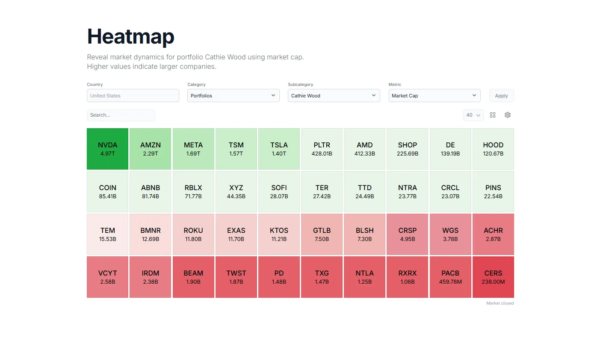This screenshot has width=597, height=364.
Task: Click into the United States country field
Action: [x=133, y=95]
